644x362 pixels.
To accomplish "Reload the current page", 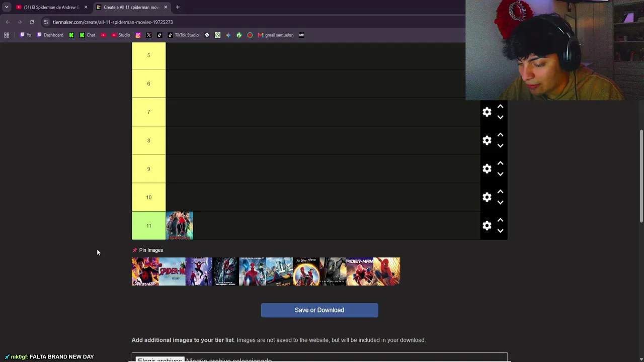I will [x=32, y=22].
